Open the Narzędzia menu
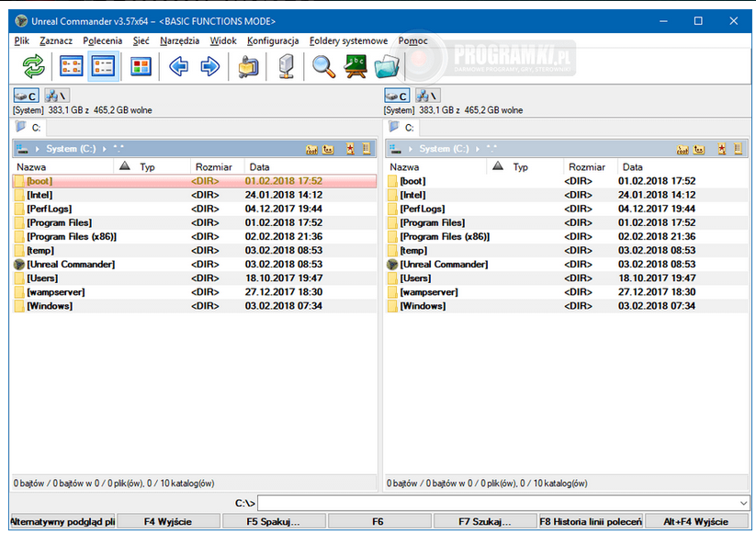The image size is (756, 535). tap(179, 41)
